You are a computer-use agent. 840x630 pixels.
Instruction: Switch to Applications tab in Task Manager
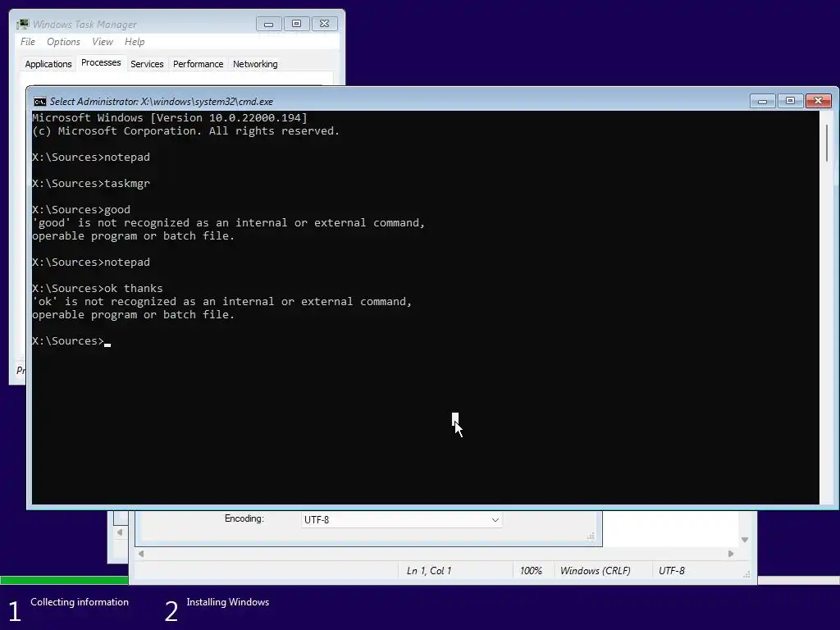point(48,64)
